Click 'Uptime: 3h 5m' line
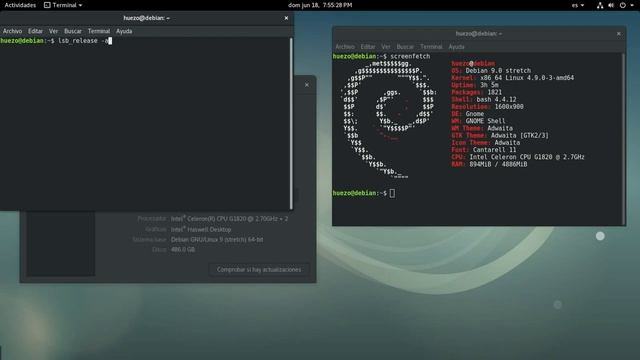This screenshot has width=640, height=360. coord(475,85)
